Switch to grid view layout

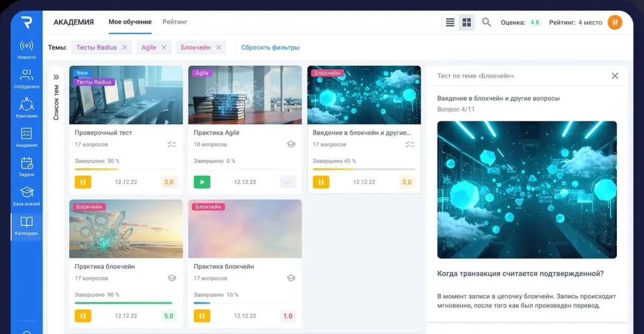(467, 23)
